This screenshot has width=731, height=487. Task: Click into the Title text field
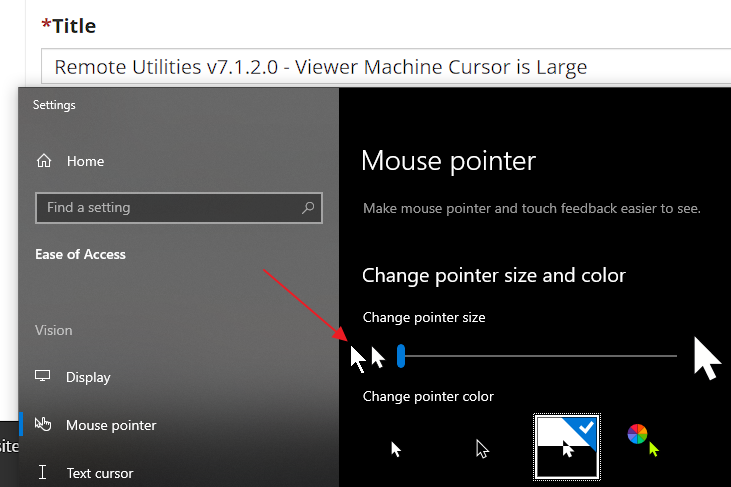click(380, 67)
